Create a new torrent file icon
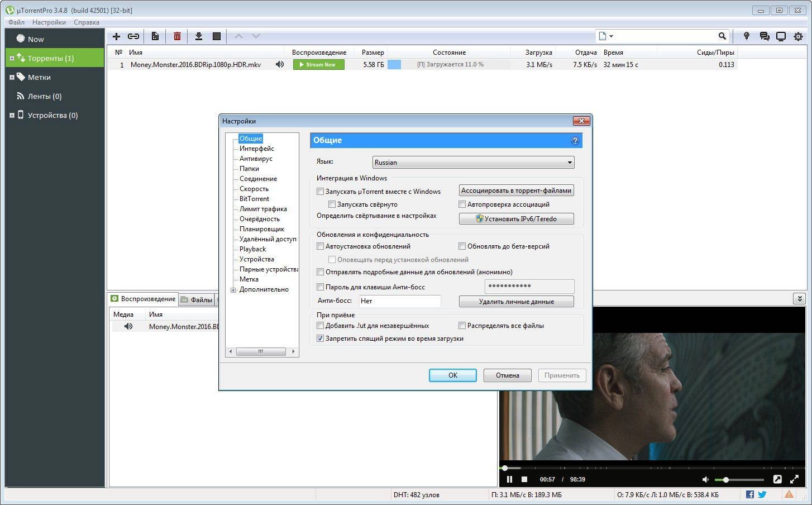Screen dimensions: 812x505 (x=155, y=36)
